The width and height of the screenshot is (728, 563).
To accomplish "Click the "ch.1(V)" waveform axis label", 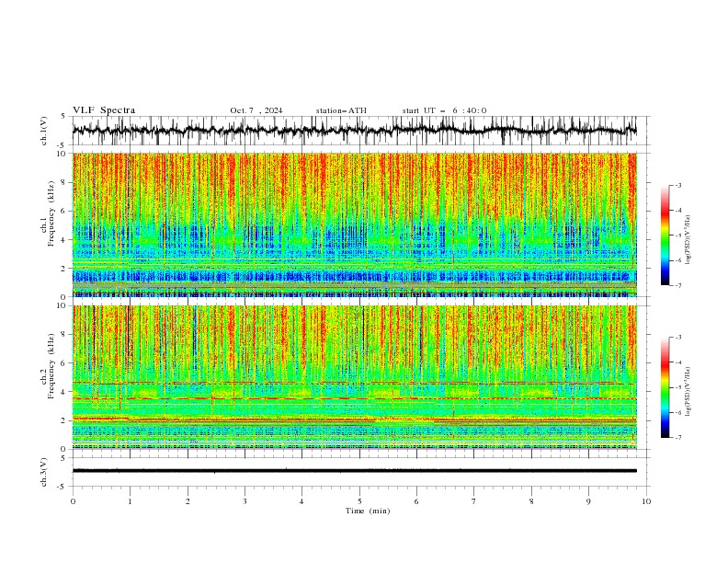I will pos(44,131).
